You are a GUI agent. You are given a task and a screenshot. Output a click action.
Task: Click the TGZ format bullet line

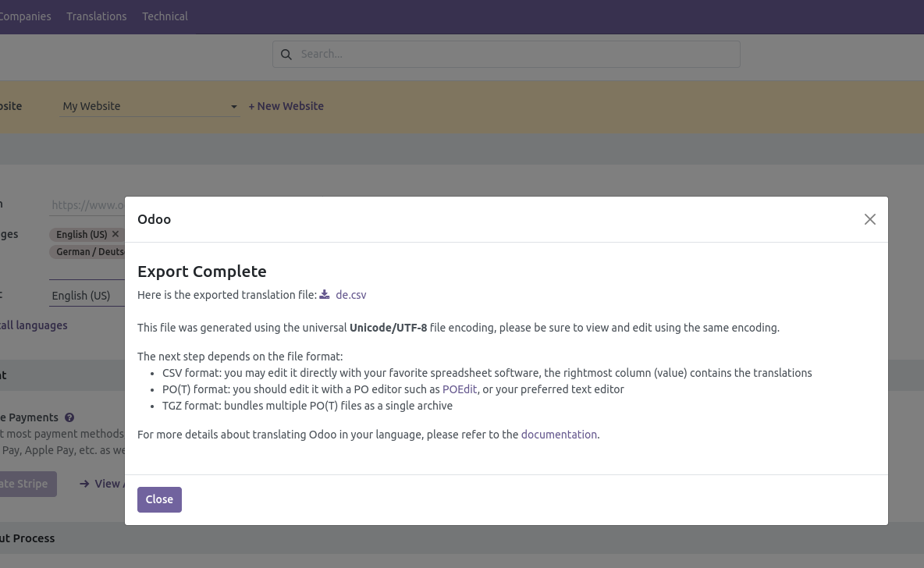(307, 406)
